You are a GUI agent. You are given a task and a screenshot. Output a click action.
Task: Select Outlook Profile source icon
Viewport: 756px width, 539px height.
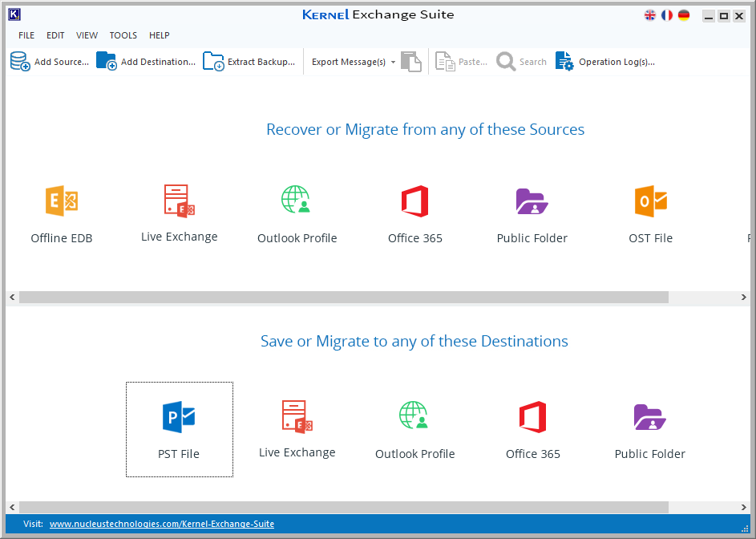[296, 200]
